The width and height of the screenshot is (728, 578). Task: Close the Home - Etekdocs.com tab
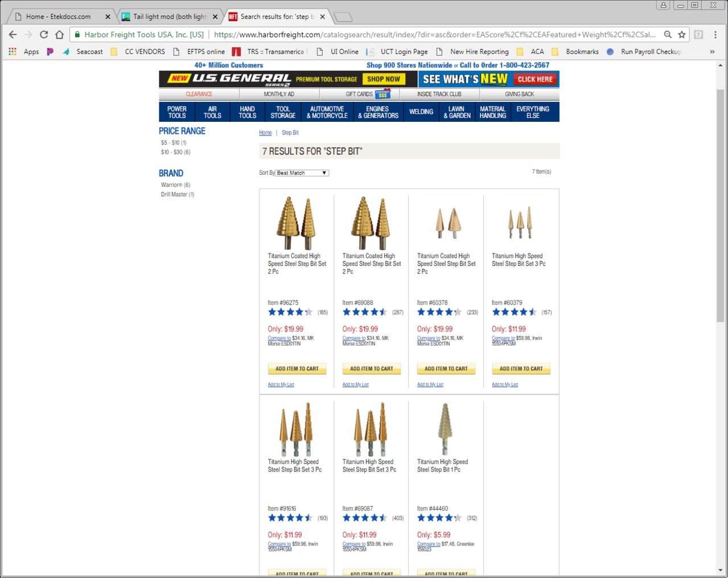point(108,17)
